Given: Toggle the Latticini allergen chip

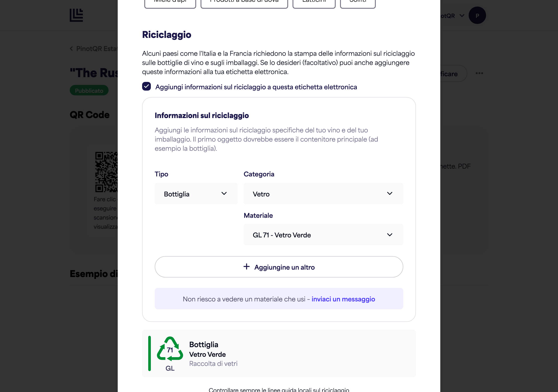Looking at the screenshot, I should (x=314, y=3).
